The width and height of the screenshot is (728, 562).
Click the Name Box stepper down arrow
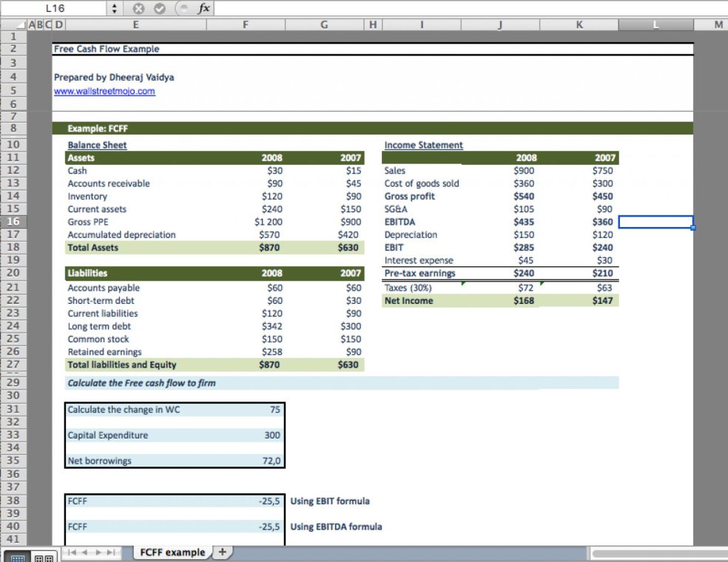[x=114, y=11]
